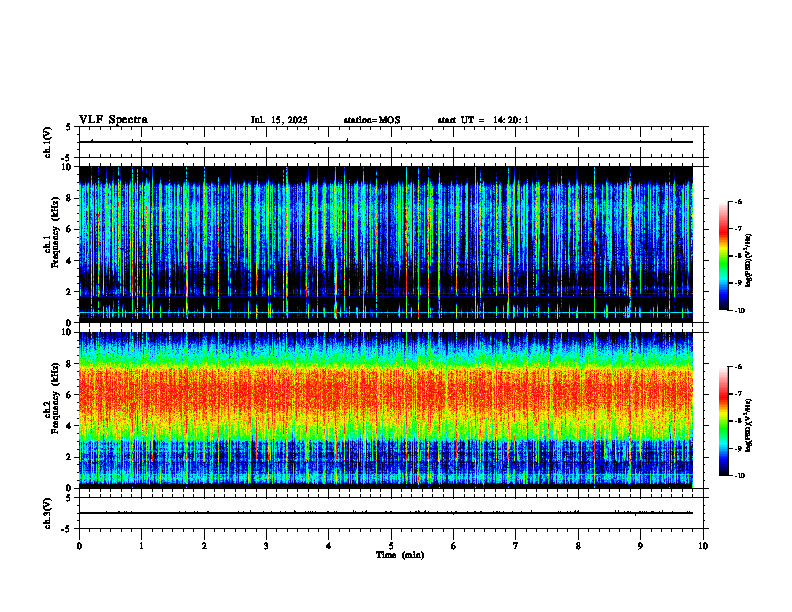Click the time axis tick label "6"
Viewport: 792px width, 612px height.
pyautogui.click(x=454, y=546)
